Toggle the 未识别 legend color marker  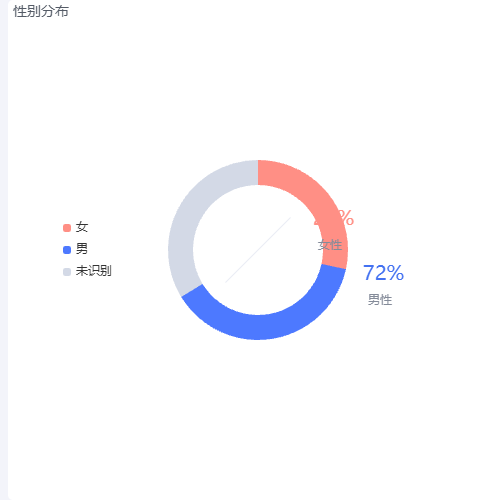[x=67, y=272]
